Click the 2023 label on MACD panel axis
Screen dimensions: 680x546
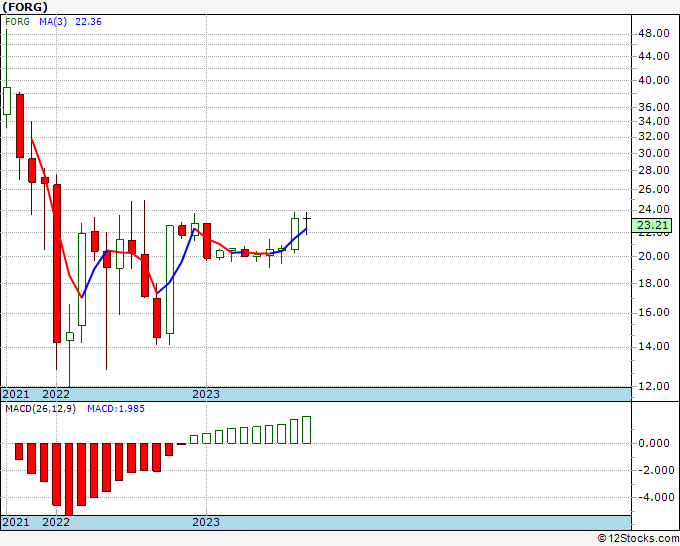pos(206,522)
